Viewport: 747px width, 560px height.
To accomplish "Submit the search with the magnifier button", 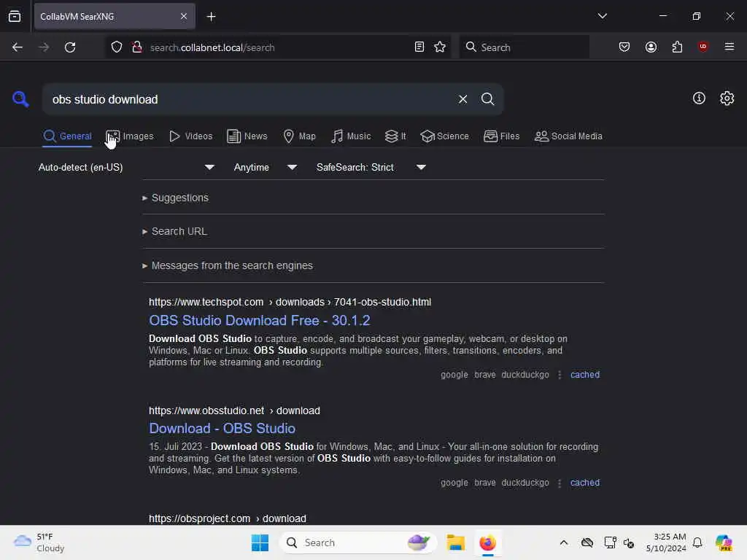I will tap(487, 99).
